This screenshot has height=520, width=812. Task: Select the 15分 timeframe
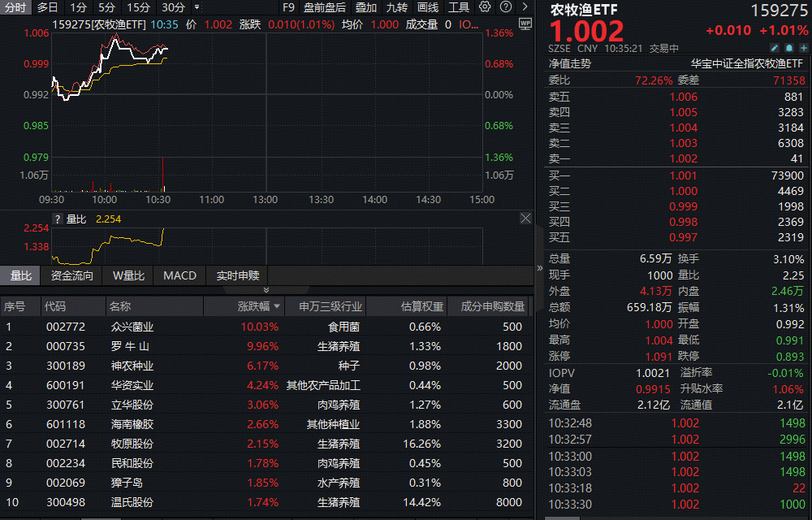138,7
